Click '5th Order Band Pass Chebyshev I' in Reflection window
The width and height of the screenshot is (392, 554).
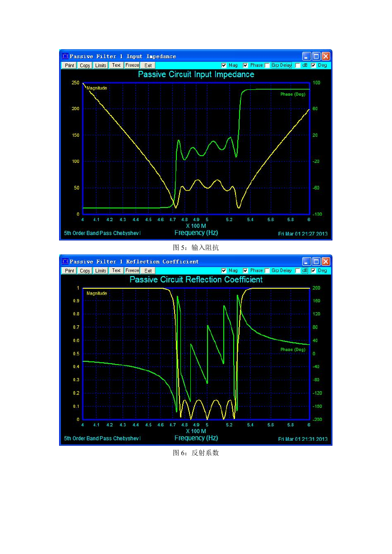[x=102, y=439]
